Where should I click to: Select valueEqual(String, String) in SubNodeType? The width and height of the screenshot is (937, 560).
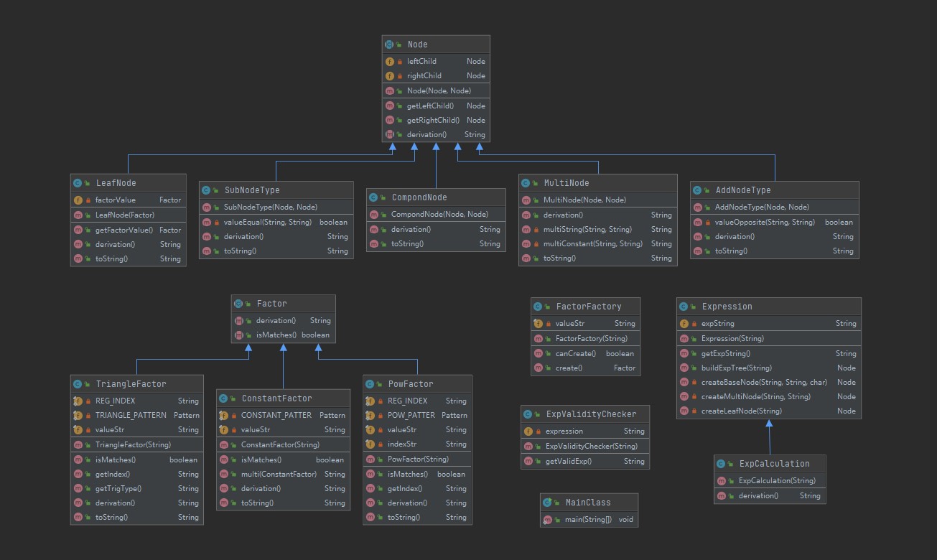coord(276,222)
